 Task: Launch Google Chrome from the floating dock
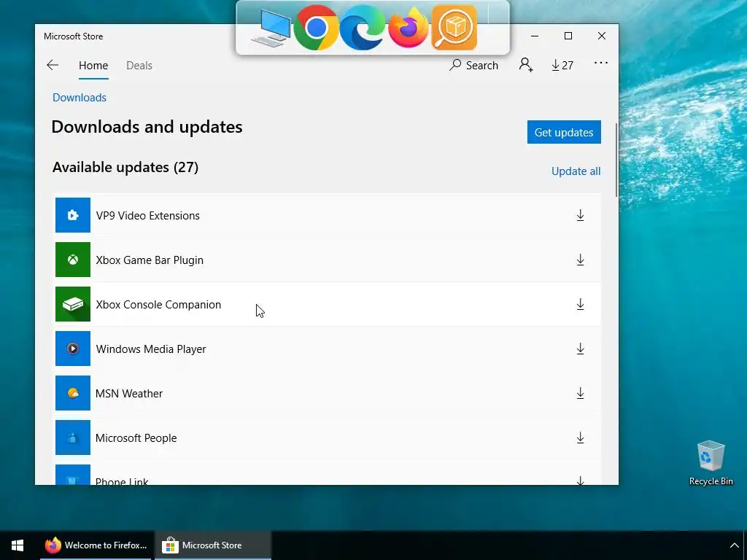(316, 28)
